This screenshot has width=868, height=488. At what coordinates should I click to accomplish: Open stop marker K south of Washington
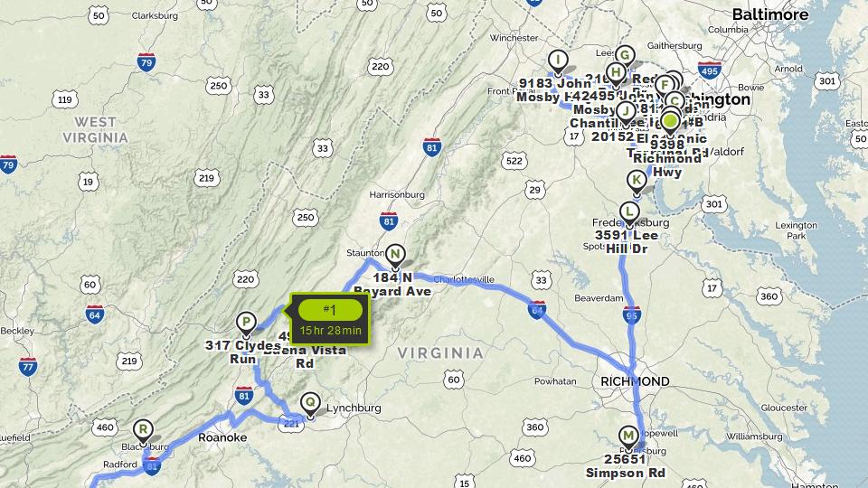637,183
